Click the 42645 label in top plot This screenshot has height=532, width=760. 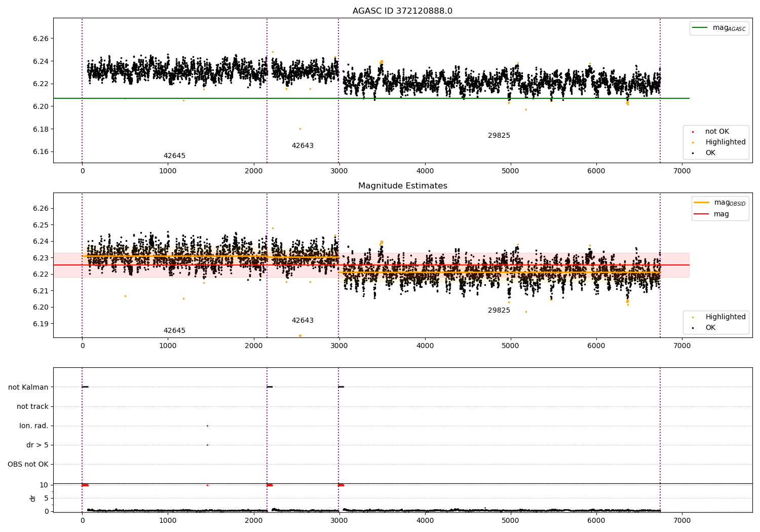pyautogui.click(x=174, y=156)
